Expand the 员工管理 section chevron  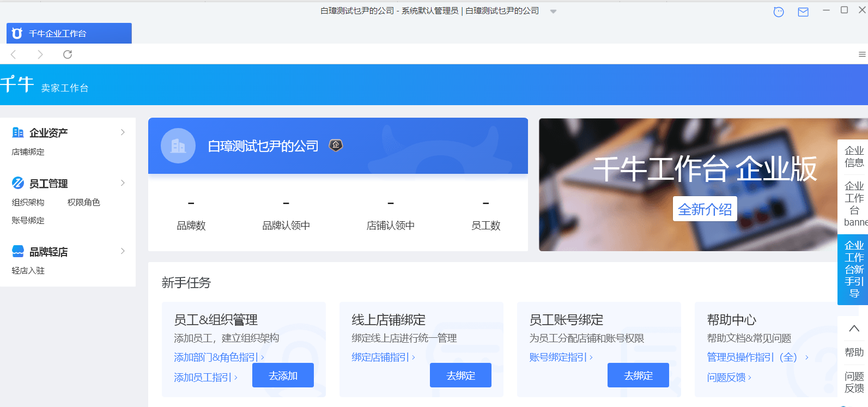[x=123, y=183]
